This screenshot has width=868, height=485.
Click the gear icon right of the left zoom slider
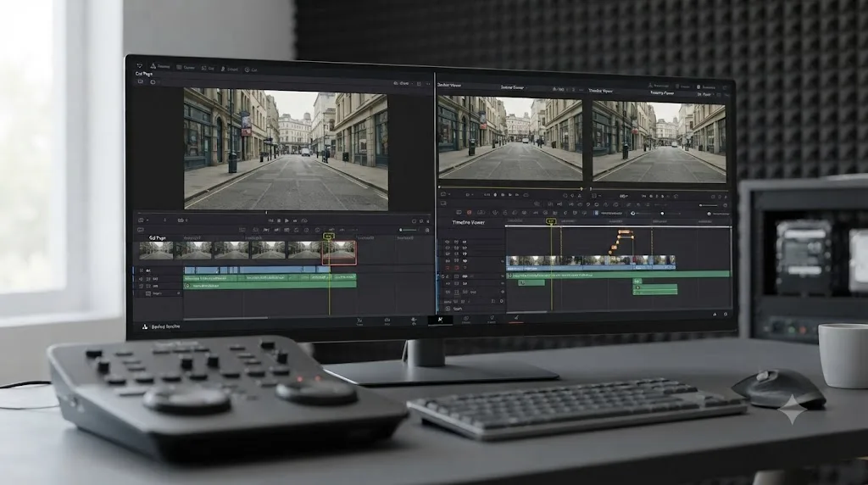[427, 230]
